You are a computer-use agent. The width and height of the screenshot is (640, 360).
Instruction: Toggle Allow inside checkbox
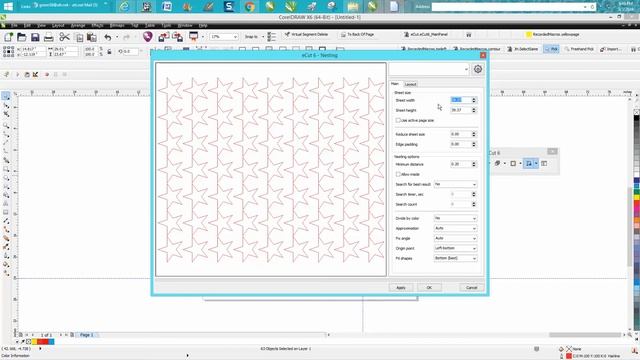[398, 174]
